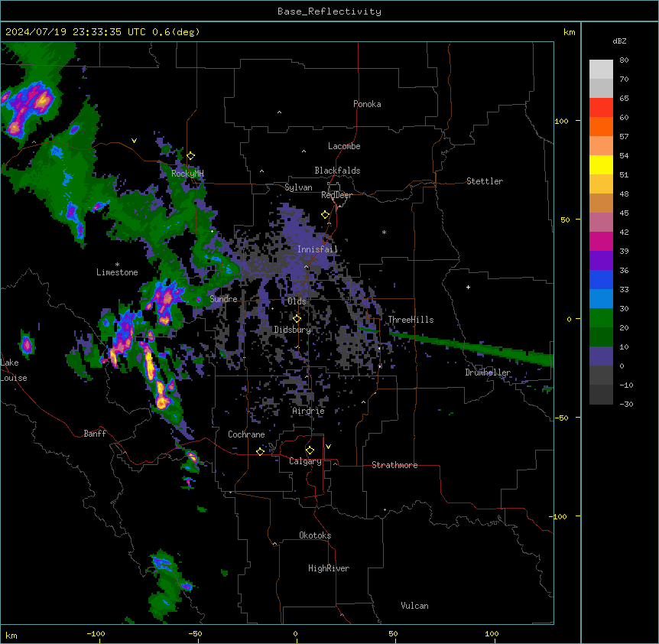Click the Okotoks town label
Screen dimensions: 659x644
pos(315,535)
